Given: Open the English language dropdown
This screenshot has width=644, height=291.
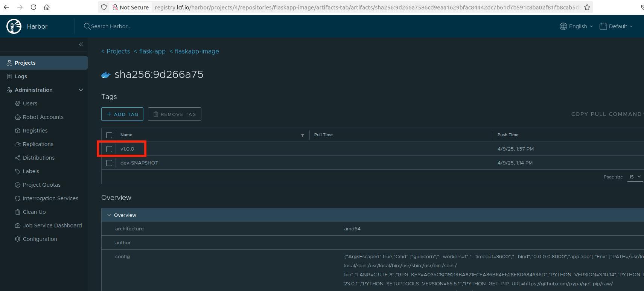Looking at the screenshot, I should (576, 26).
